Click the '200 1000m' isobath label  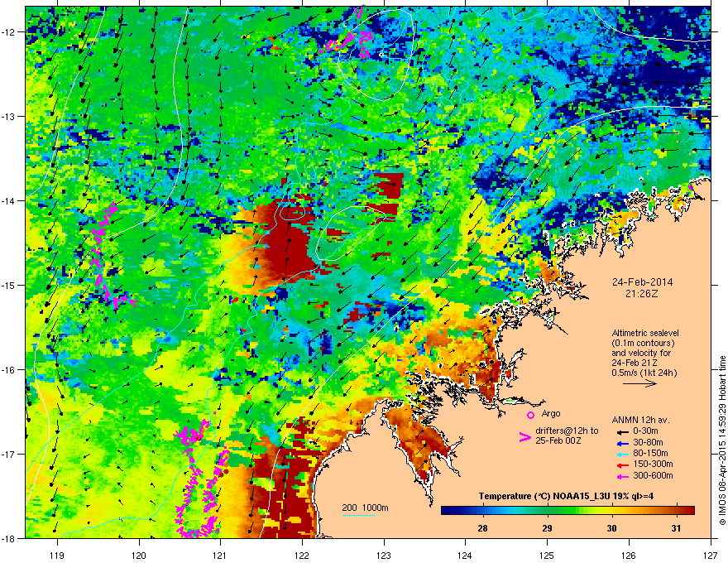pos(365,508)
